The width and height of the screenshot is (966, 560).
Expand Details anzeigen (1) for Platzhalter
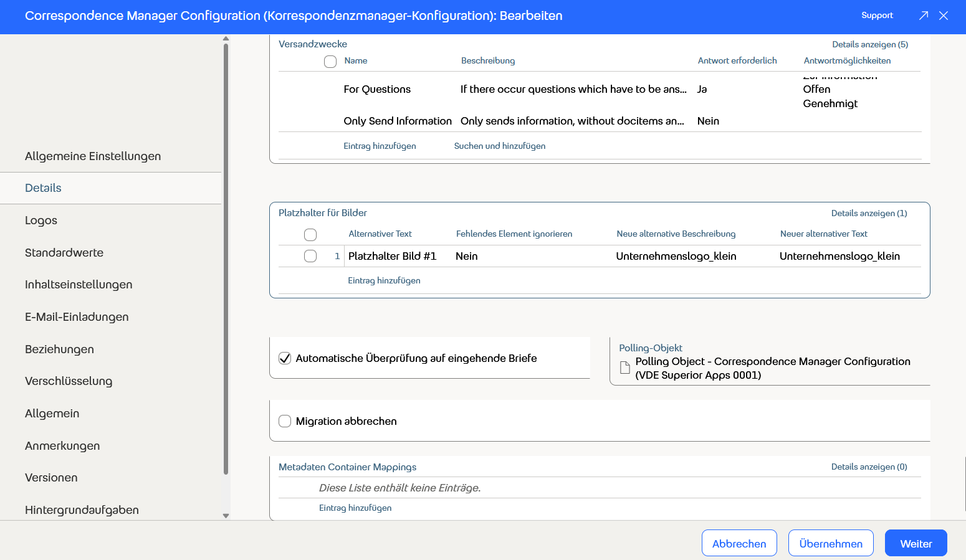pyautogui.click(x=869, y=213)
